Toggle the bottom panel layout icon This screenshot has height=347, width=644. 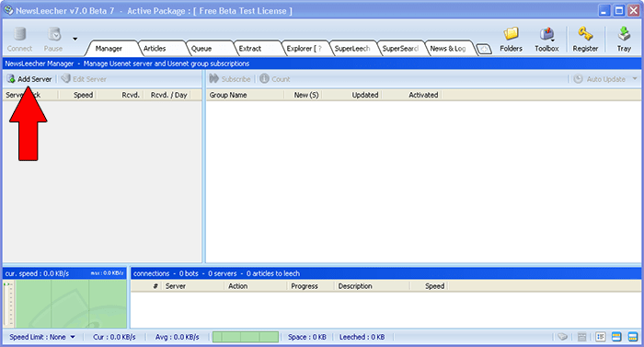click(x=633, y=337)
